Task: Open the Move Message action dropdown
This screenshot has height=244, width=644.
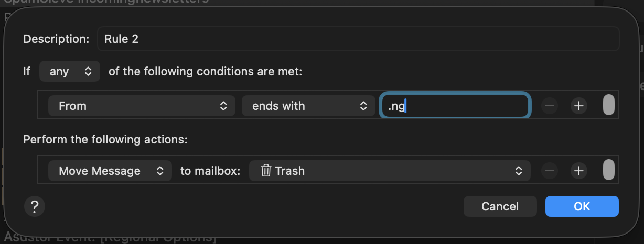Action: [x=110, y=171]
